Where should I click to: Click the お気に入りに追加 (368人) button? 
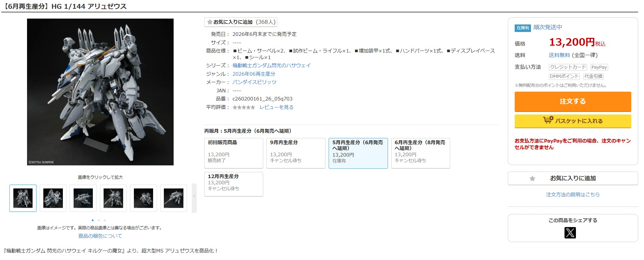point(241,22)
